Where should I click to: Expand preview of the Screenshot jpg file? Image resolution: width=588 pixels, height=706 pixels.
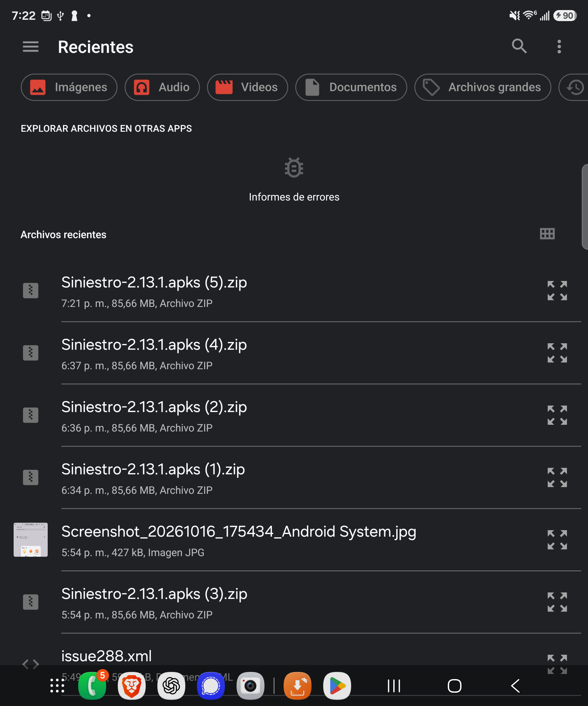coord(557,540)
